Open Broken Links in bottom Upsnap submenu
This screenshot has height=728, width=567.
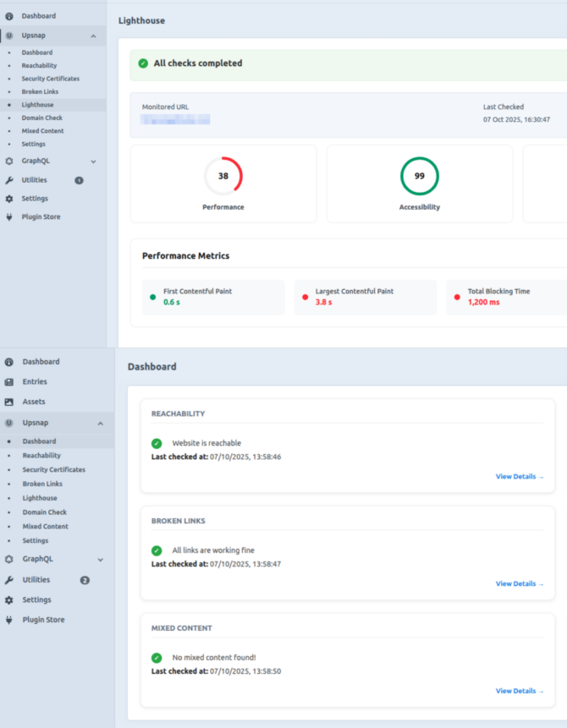(42, 484)
